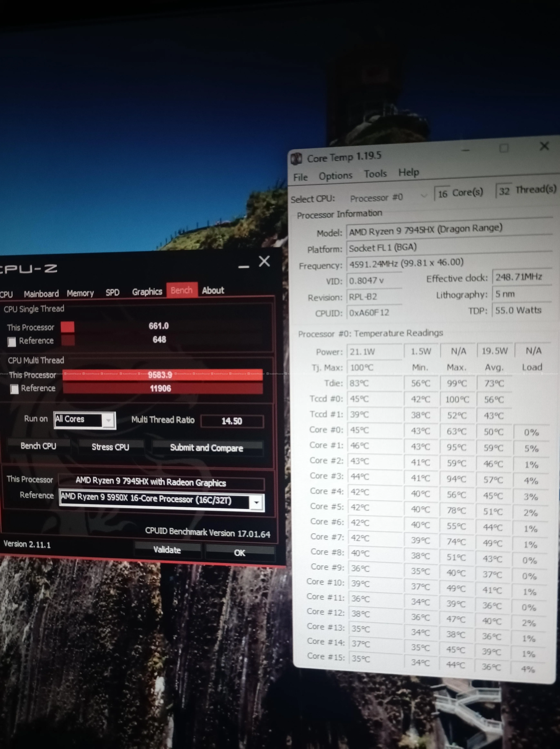Screen dimensions: 560x749
Task: Switch to the About tab in CPU-Z
Action: tap(213, 291)
